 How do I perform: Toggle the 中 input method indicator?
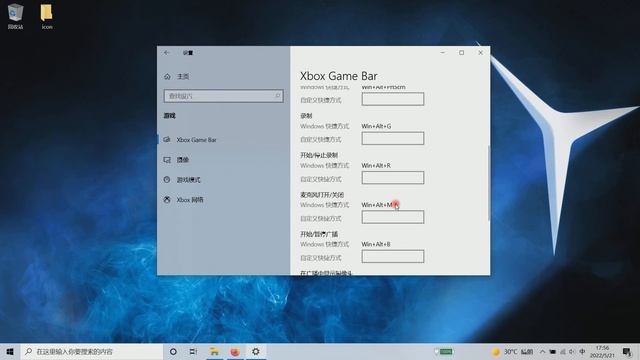click(582, 351)
